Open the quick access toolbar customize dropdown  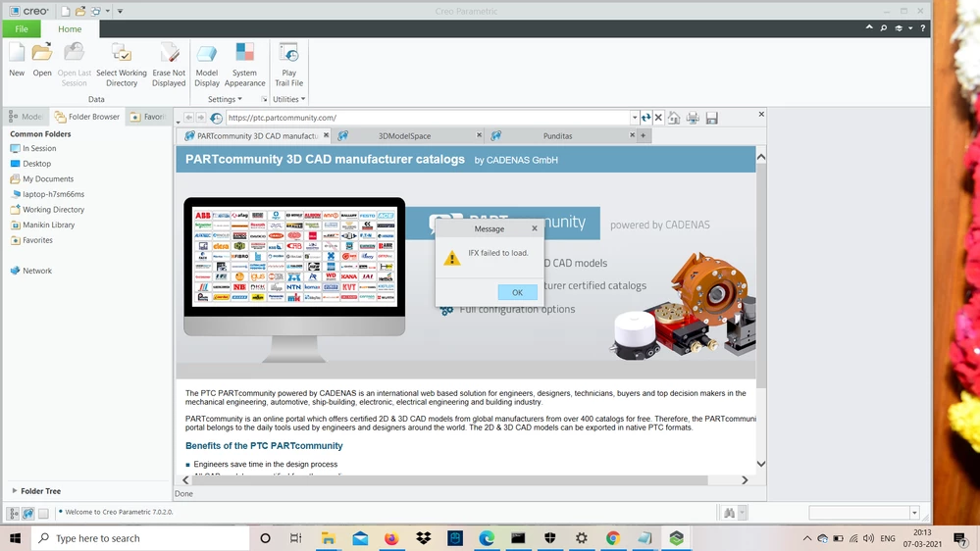click(x=120, y=11)
